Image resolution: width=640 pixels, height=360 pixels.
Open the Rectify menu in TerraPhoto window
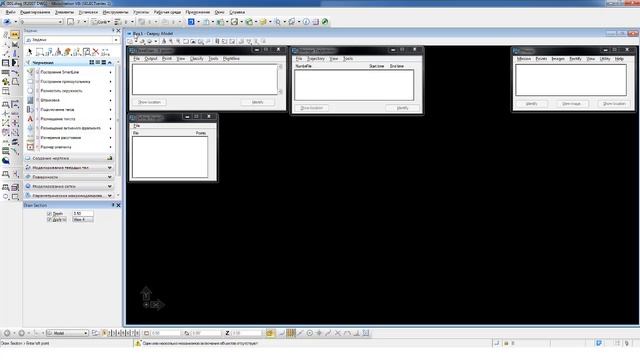click(575, 59)
